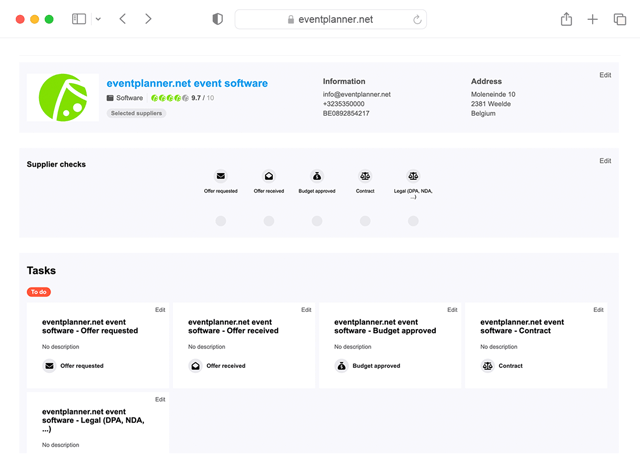Select the Legal (DPA, NDA) scales icon in Supplier checks

tap(413, 176)
